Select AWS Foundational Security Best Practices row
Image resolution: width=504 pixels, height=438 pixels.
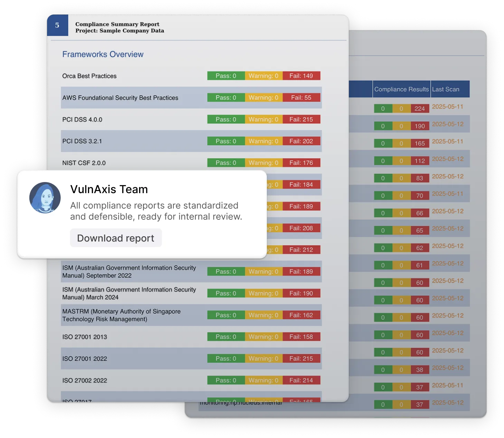click(191, 98)
